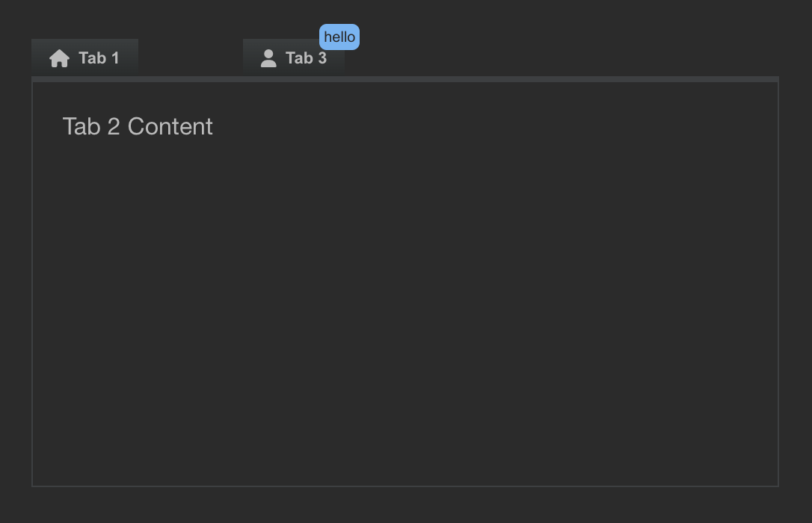The image size is (812, 523).
Task: Click the number 2 in the panel heading
Action: click(114, 127)
